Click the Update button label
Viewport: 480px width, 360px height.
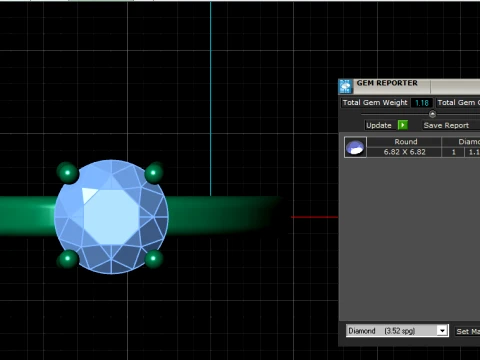tap(379, 125)
